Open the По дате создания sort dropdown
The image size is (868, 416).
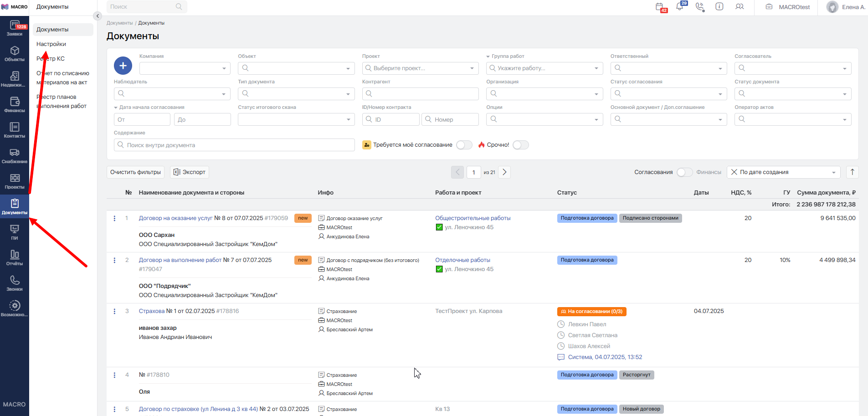(x=783, y=172)
